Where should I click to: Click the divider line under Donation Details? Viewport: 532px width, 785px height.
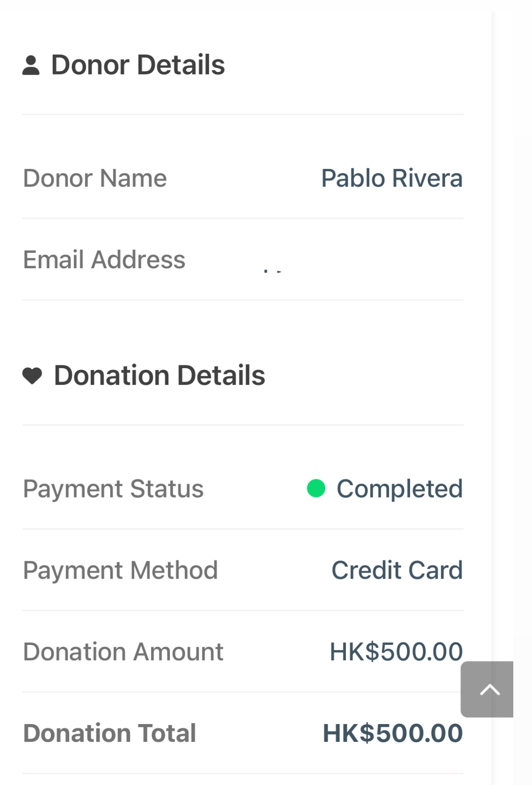pyautogui.click(x=243, y=425)
